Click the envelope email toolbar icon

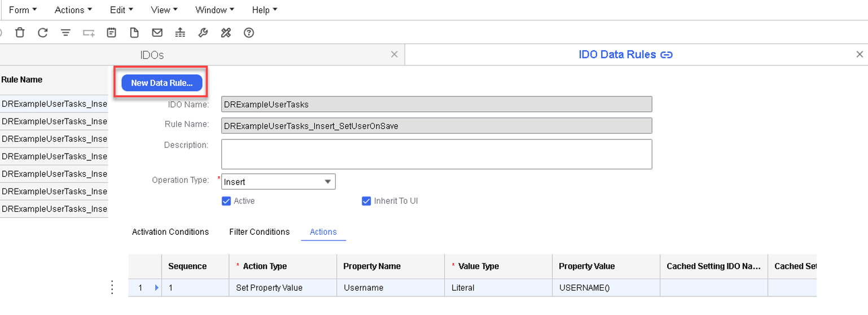pos(157,33)
